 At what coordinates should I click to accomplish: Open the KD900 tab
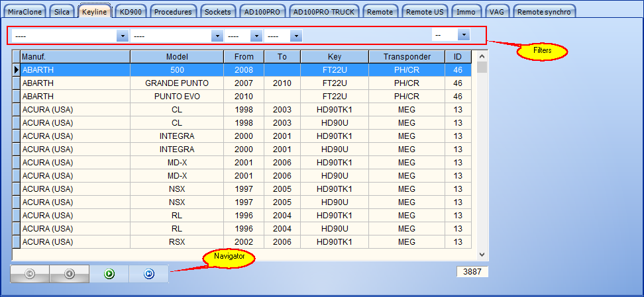point(131,12)
